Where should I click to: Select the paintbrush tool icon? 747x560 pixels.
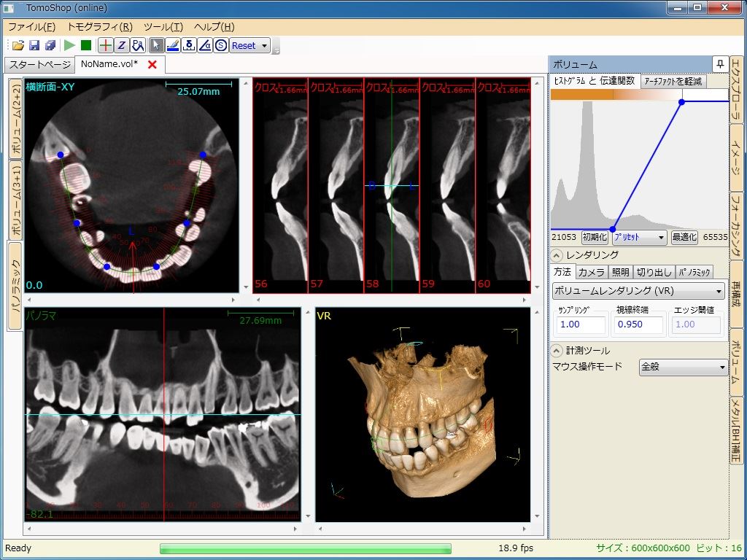(173, 45)
